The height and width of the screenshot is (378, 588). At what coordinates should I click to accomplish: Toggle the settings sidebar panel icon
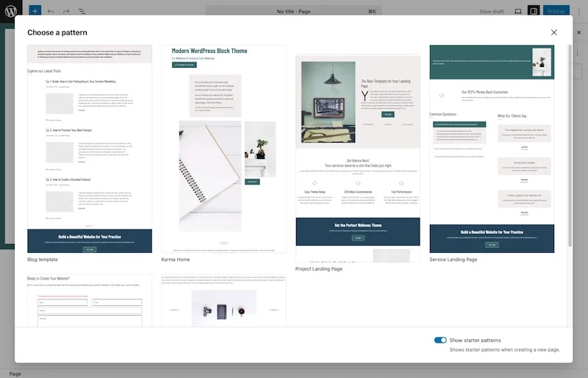click(x=534, y=11)
